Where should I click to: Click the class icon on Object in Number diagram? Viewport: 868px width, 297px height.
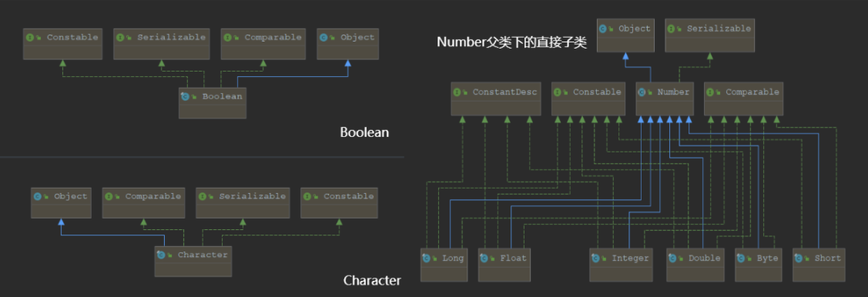(x=603, y=28)
